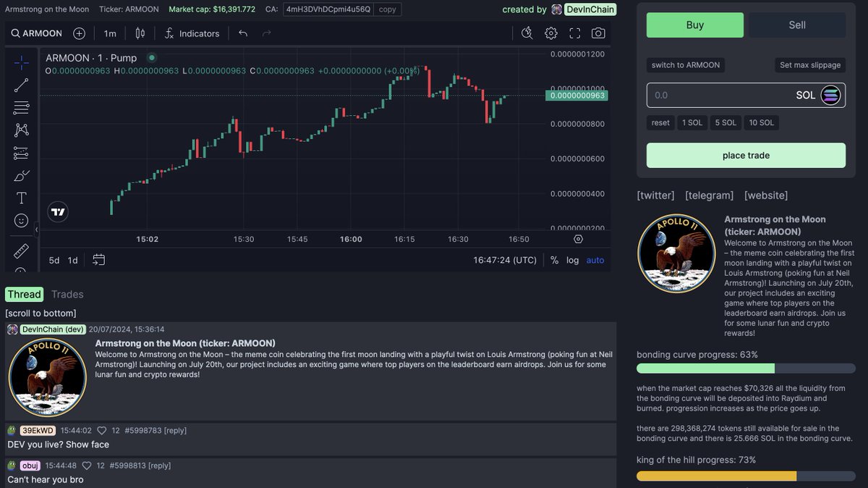This screenshot has width=868, height=488.
Task: Choose the 10 SOL preset
Action: point(762,123)
